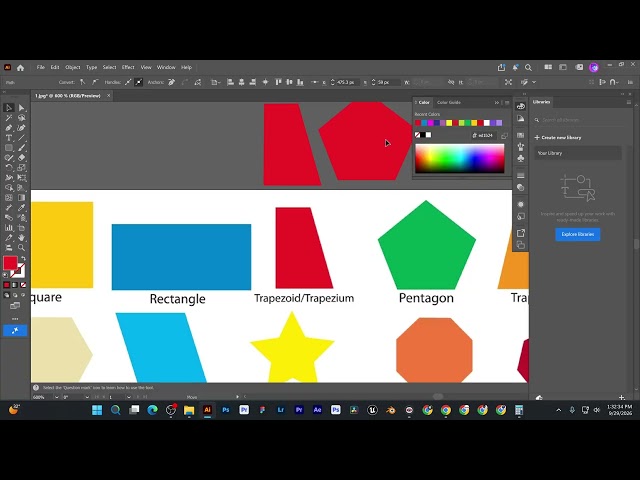
Task: Toggle show handles for multiple anchors
Action: (x=128, y=82)
